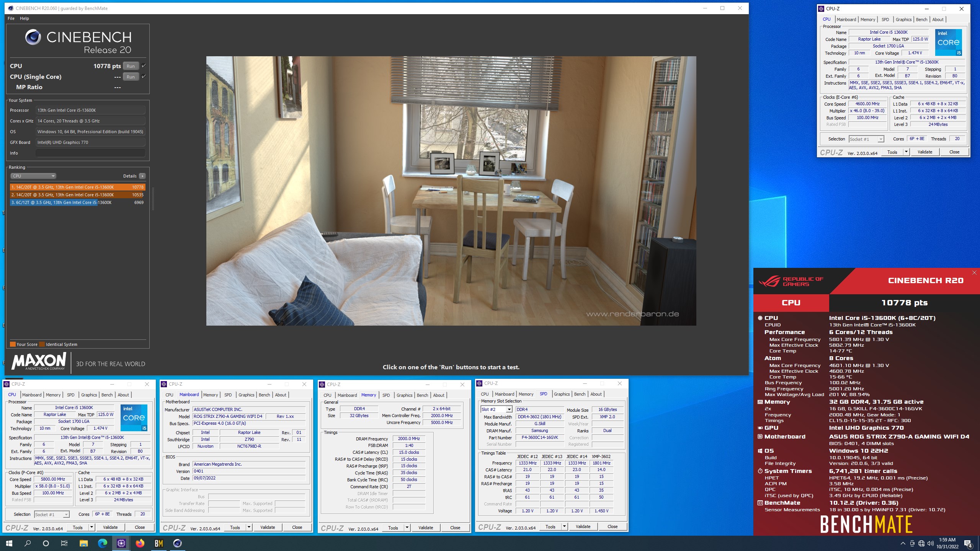
Task: Open volume speaker icon in tray
Action: coord(931,543)
